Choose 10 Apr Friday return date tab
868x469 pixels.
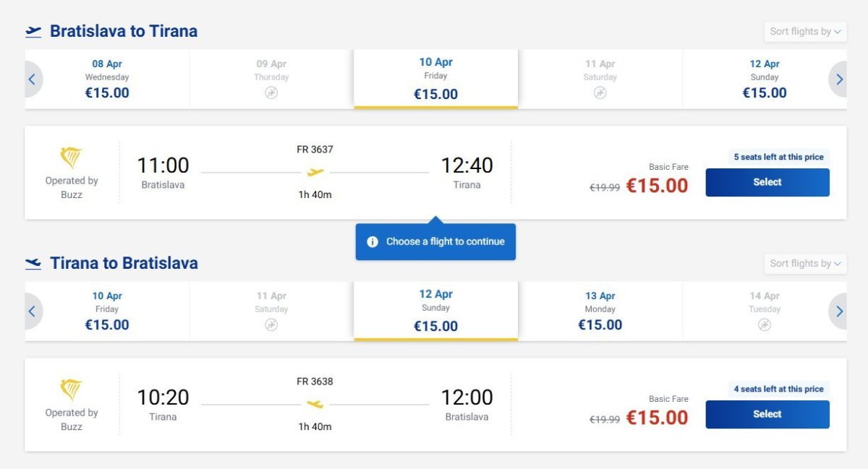click(107, 311)
